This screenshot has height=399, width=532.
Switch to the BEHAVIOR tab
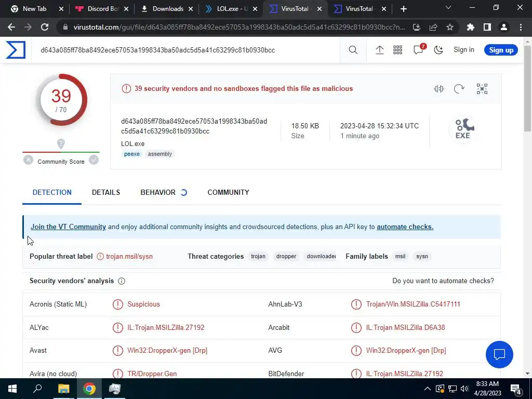tap(158, 192)
